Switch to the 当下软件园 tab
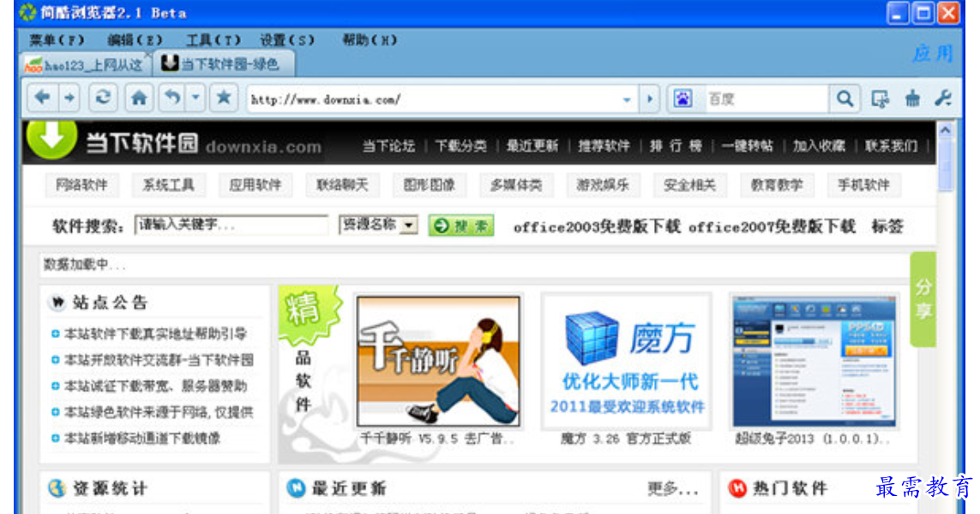980x514 pixels. click(x=223, y=63)
